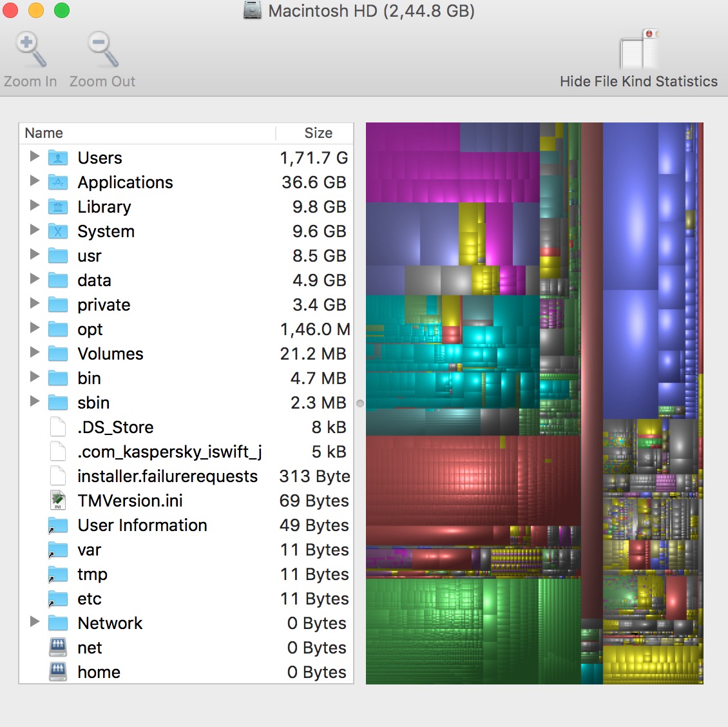Click the split view divider handle dot
Viewport: 728px width, 727px height.
pos(360,403)
